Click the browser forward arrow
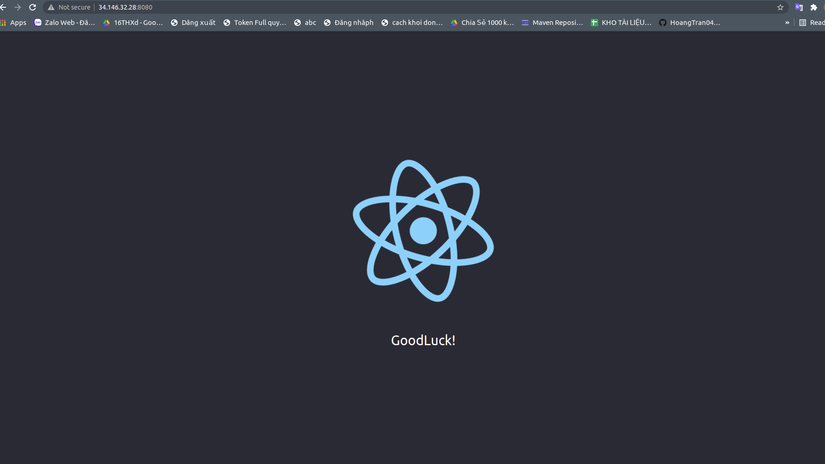This screenshot has height=464, width=825. (x=17, y=7)
